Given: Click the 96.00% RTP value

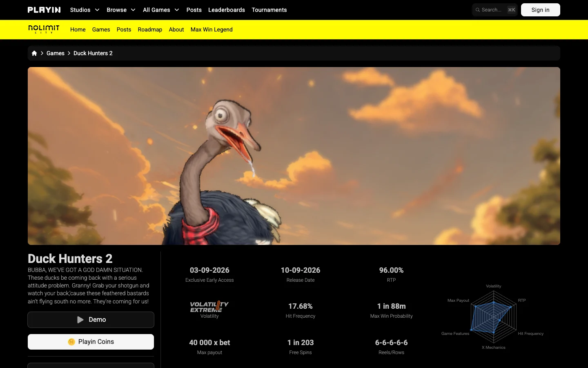Looking at the screenshot, I should coord(391,270).
